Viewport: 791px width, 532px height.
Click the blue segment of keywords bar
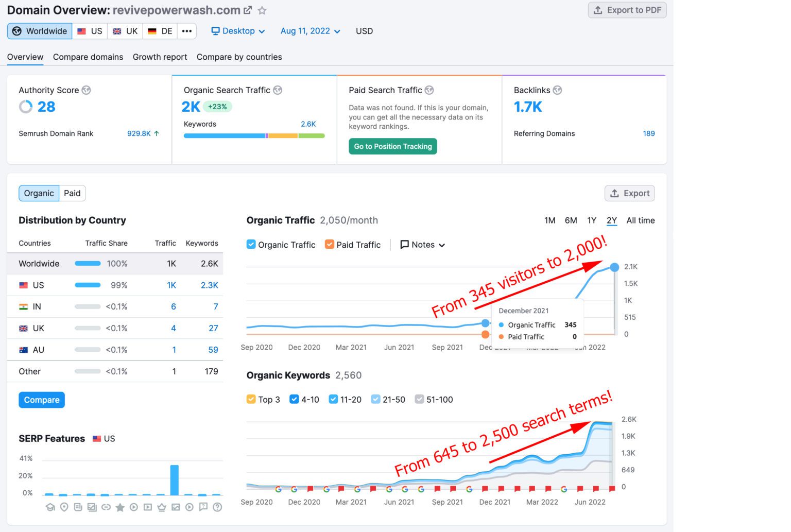(225, 136)
